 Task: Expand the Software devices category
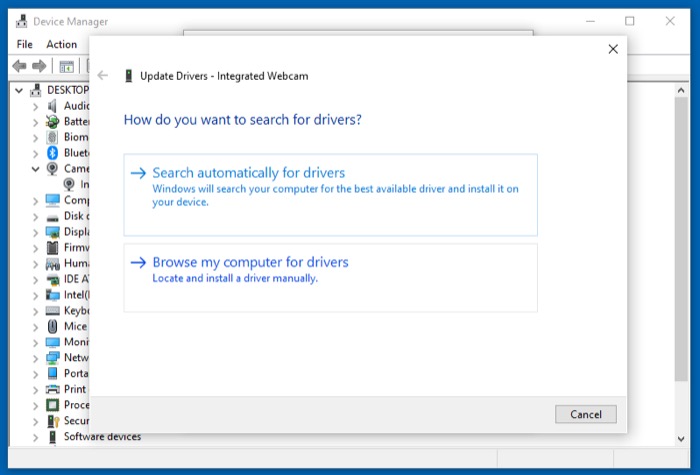tap(35, 438)
